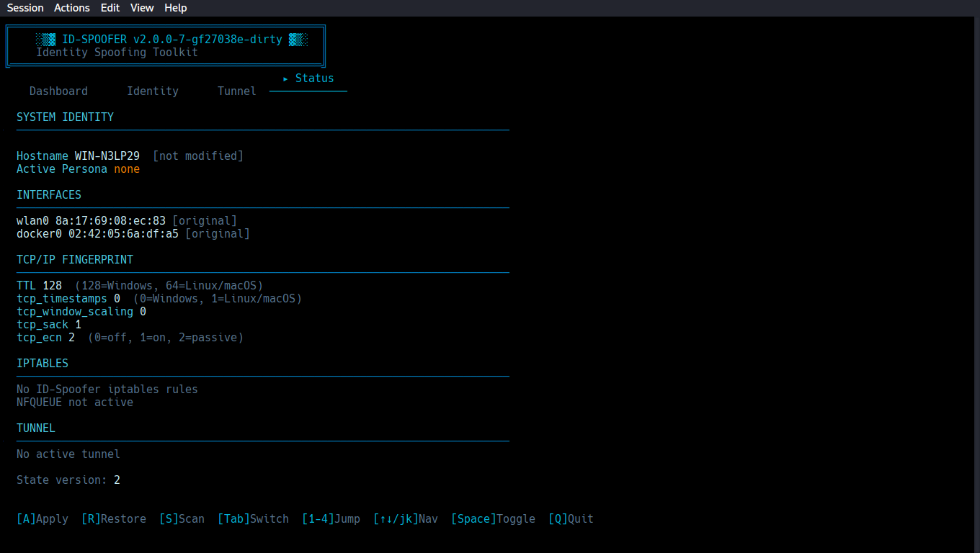Select the Status tab
980x553 pixels.
[x=308, y=78]
